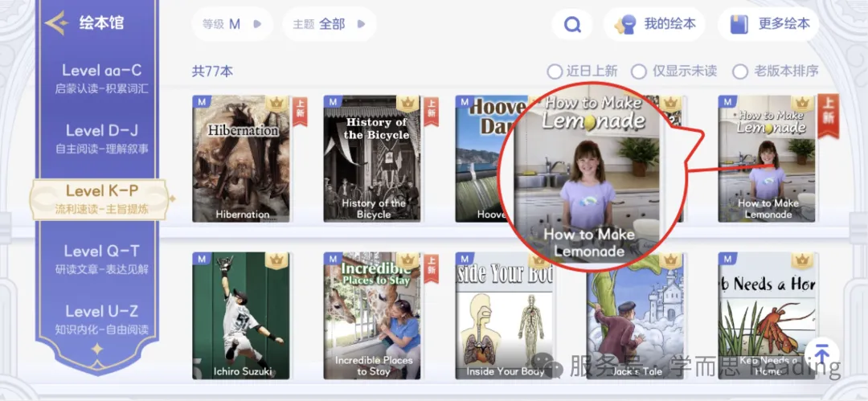Viewport: 868px width, 401px height.
Task: Click the crown badge on Hibernation
Action: pyautogui.click(x=276, y=104)
